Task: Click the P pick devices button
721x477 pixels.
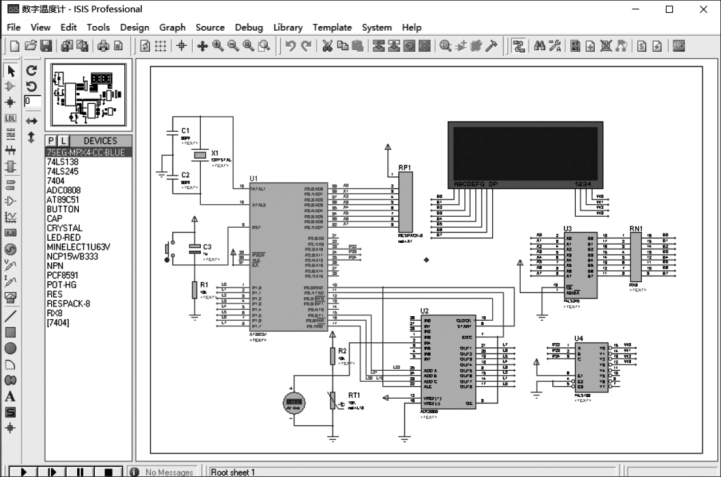Action: click(52, 141)
